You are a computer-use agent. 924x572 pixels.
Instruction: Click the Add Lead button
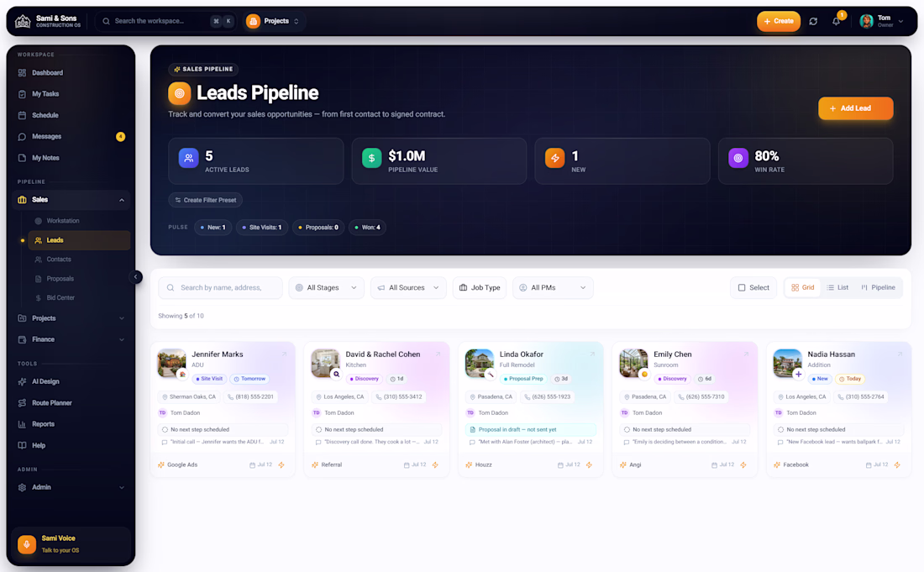coord(856,108)
